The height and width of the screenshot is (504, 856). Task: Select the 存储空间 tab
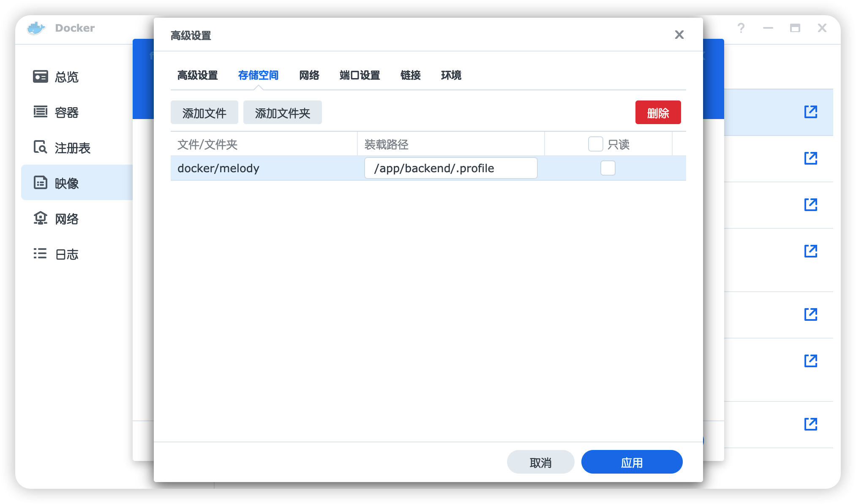258,75
